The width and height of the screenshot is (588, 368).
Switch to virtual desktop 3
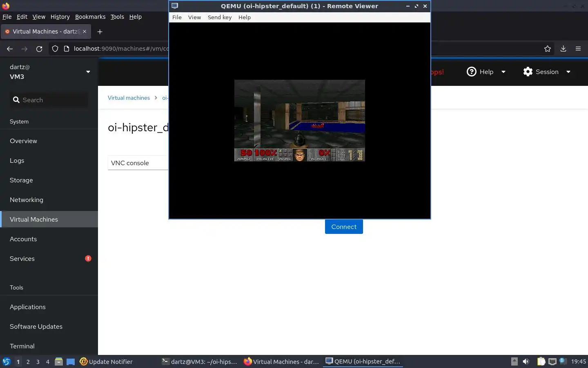tap(38, 361)
